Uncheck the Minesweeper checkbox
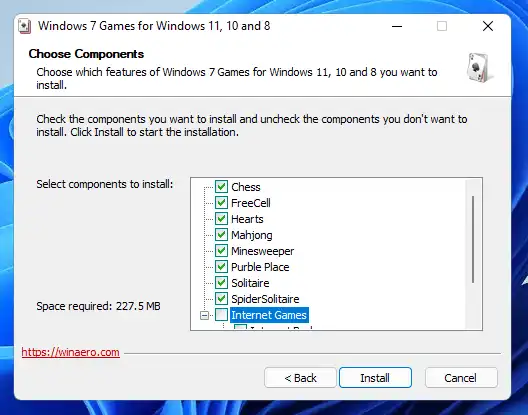Screen dimensions: 528x415 (221, 251)
